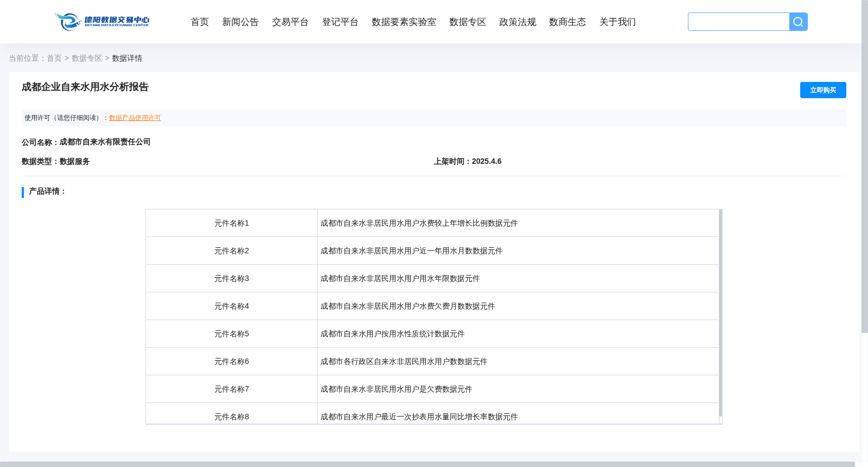Click the product table's vertical scrollbar
Screen dimensions: 868x467
pos(720,313)
